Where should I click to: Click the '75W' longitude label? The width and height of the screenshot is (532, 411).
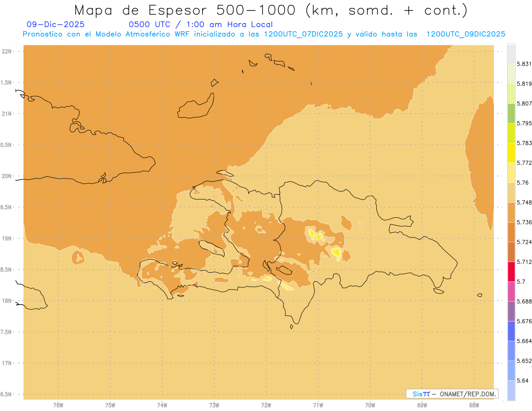tap(110, 405)
